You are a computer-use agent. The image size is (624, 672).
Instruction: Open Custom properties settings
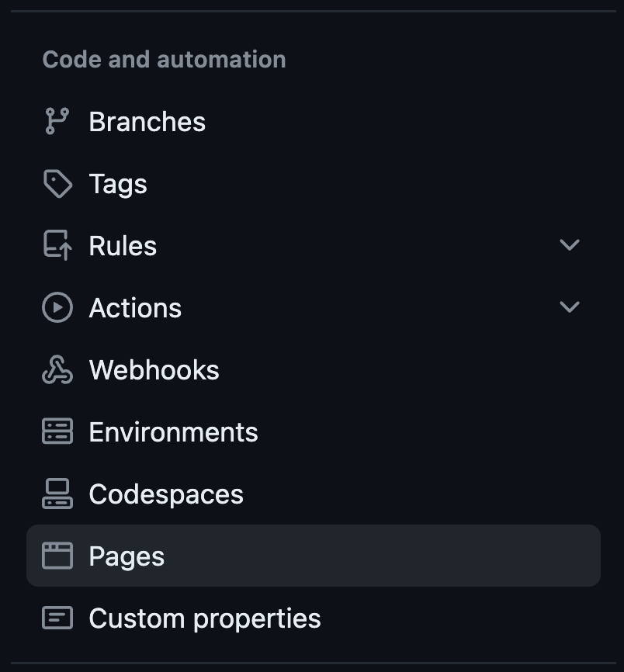pos(205,618)
